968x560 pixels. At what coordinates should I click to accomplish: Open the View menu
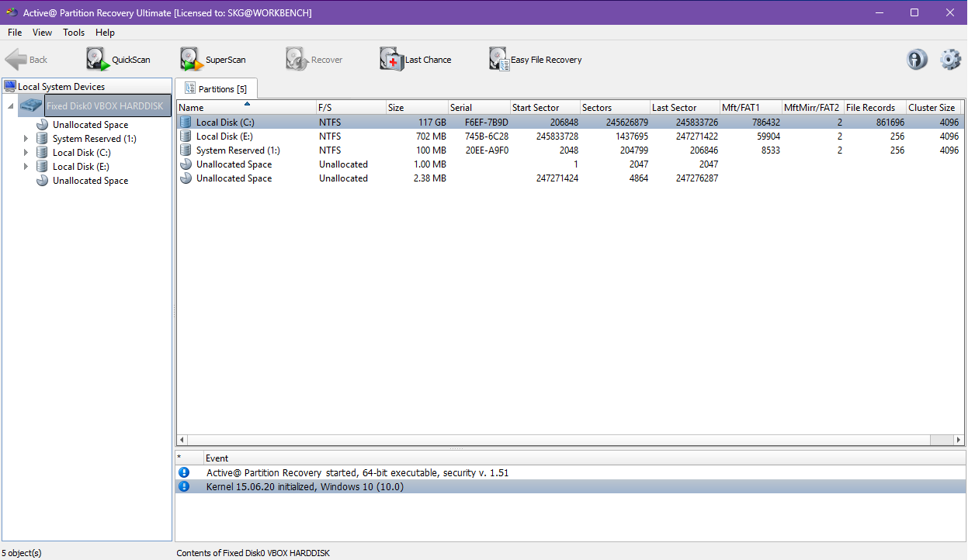[42, 33]
